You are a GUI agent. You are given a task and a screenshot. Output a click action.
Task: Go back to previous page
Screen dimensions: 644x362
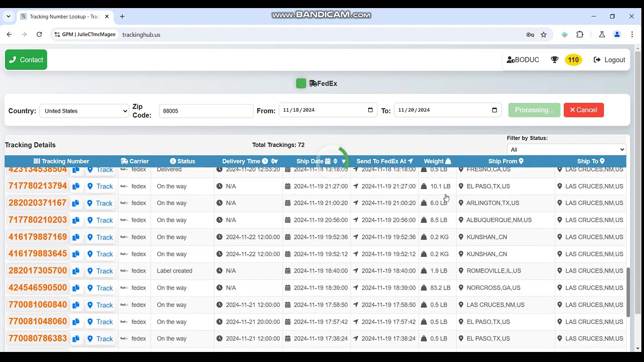click(9, 34)
